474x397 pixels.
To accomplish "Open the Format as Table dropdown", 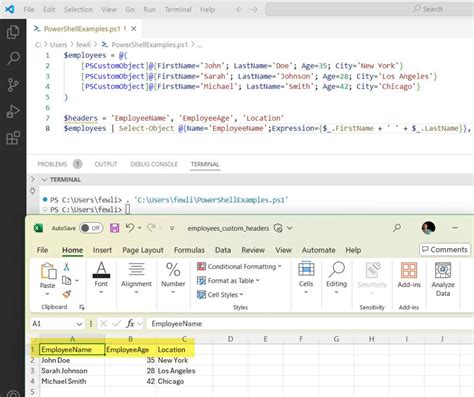I will (x=228, y=281).
